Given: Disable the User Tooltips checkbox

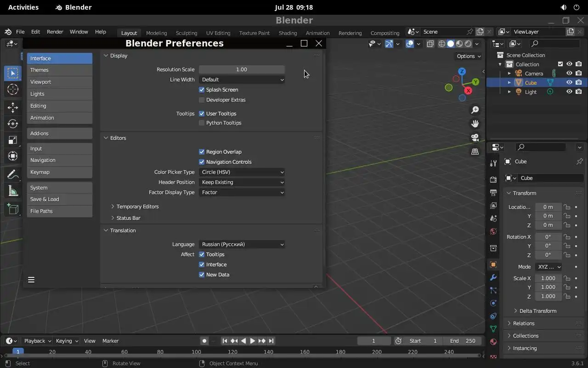Looking at the screenshot, I should (x=202, y=114).
